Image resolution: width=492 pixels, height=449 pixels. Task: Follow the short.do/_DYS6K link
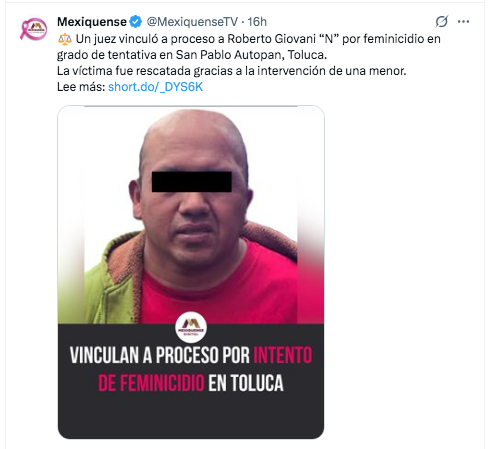(156, 87)
